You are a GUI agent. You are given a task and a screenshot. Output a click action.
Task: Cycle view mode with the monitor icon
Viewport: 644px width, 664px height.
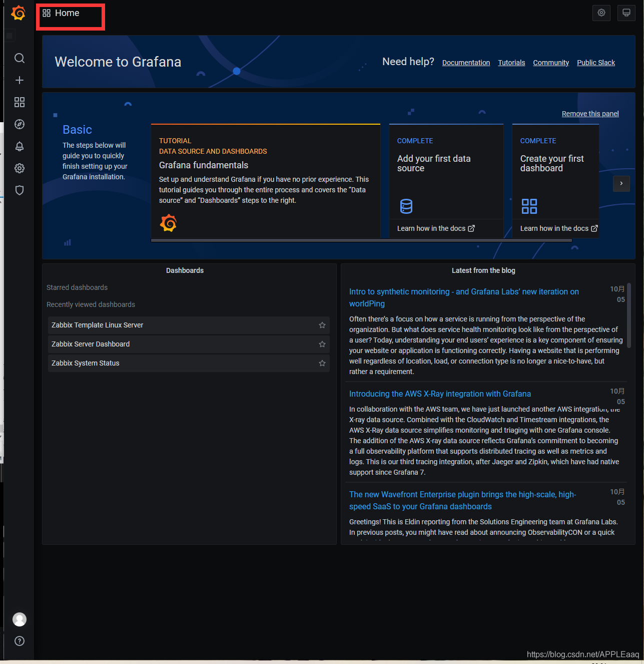[x=626, y=13]
